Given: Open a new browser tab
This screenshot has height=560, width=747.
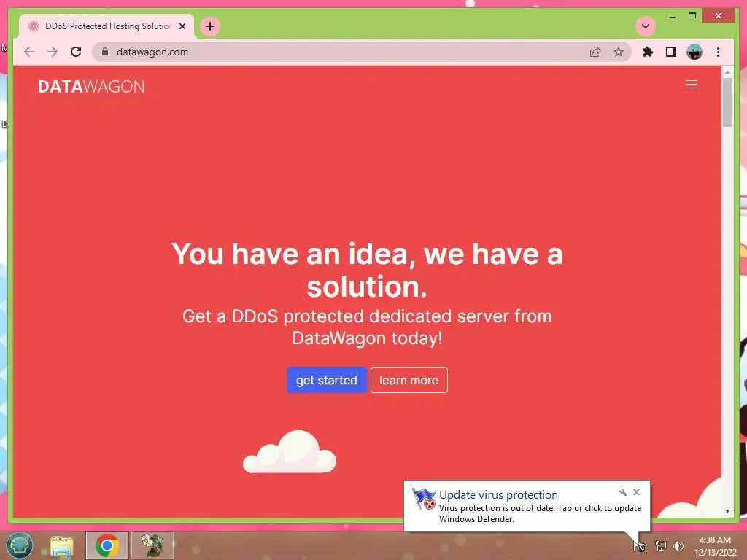Looking at the screenshot, I should [x=210, y=26].
